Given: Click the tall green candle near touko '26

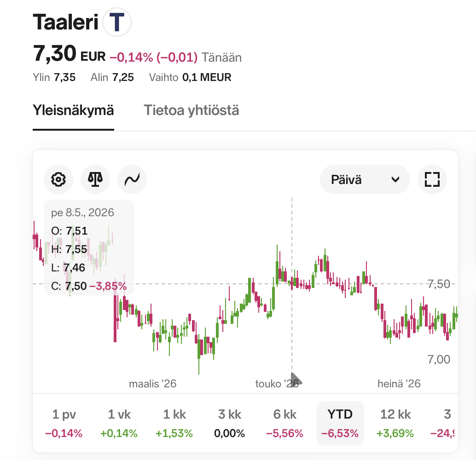Looking at the screenshot, I should [277, 265].
